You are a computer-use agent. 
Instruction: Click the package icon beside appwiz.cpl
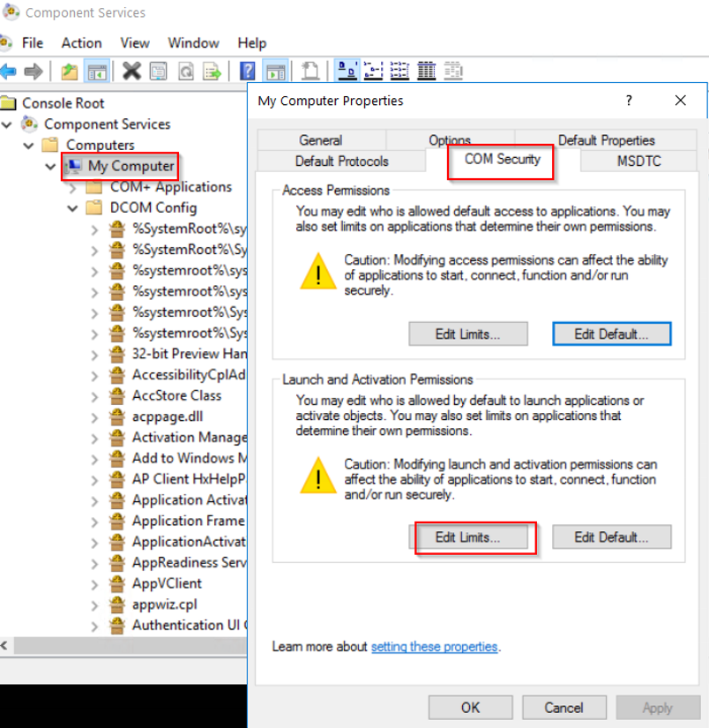point(117,604)
